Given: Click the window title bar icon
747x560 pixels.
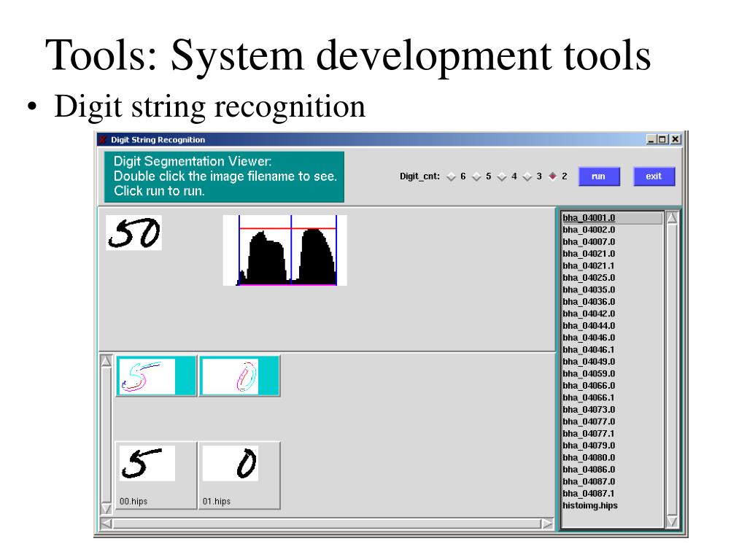Looking at the screenshot, I should (x=102, y=139).
